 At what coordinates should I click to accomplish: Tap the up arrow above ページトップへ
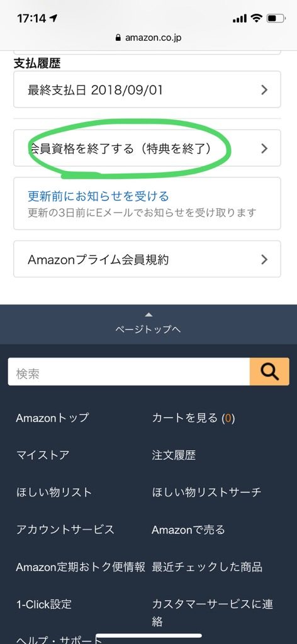148,314
